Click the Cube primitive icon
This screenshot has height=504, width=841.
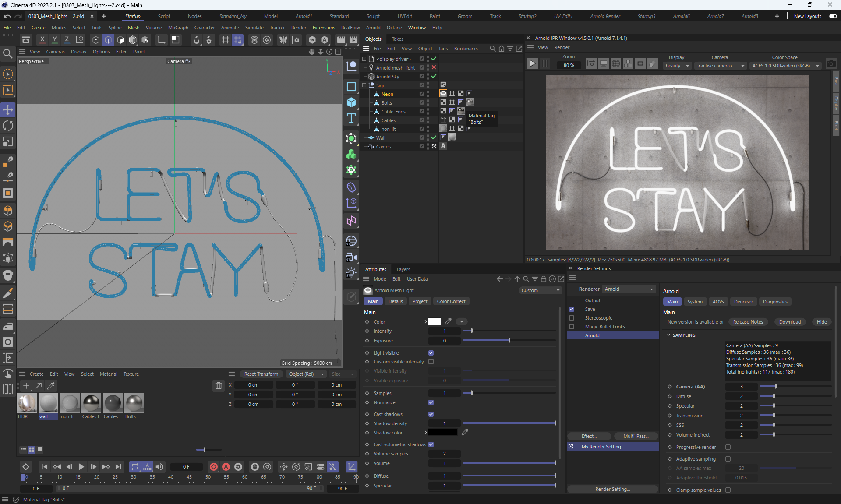click(x=351, y=102)
